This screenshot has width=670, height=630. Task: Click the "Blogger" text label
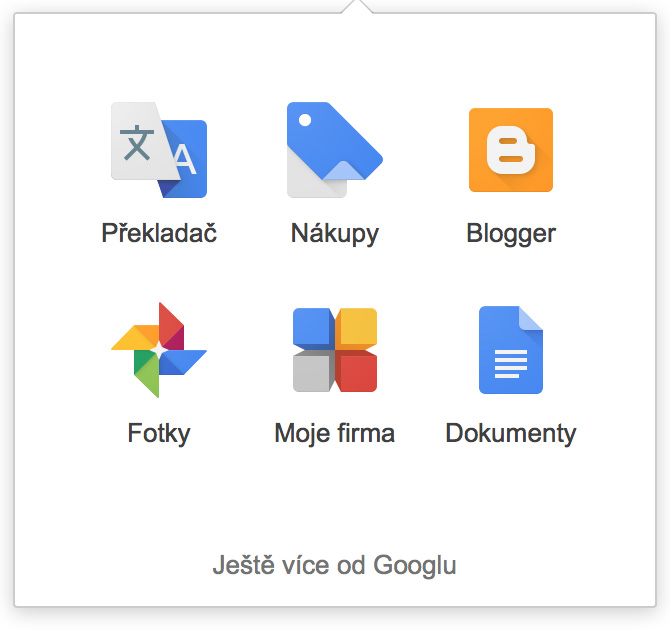510,234
